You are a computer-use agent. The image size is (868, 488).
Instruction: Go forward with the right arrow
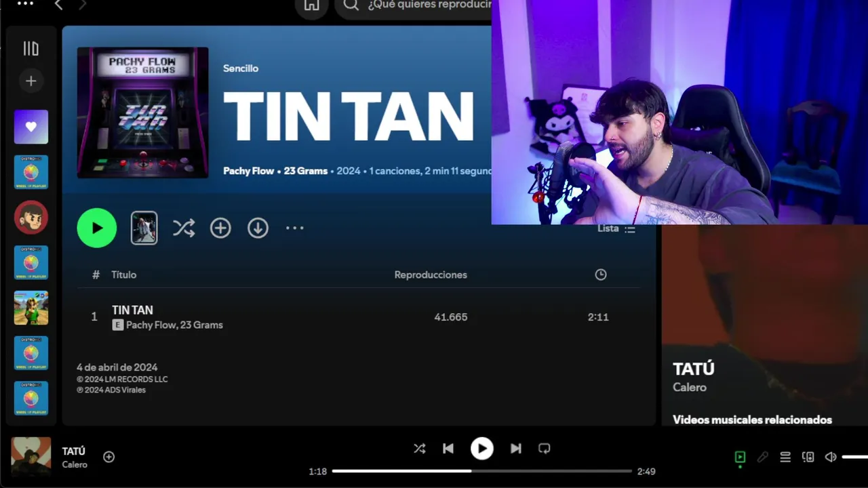click(82, 5)
